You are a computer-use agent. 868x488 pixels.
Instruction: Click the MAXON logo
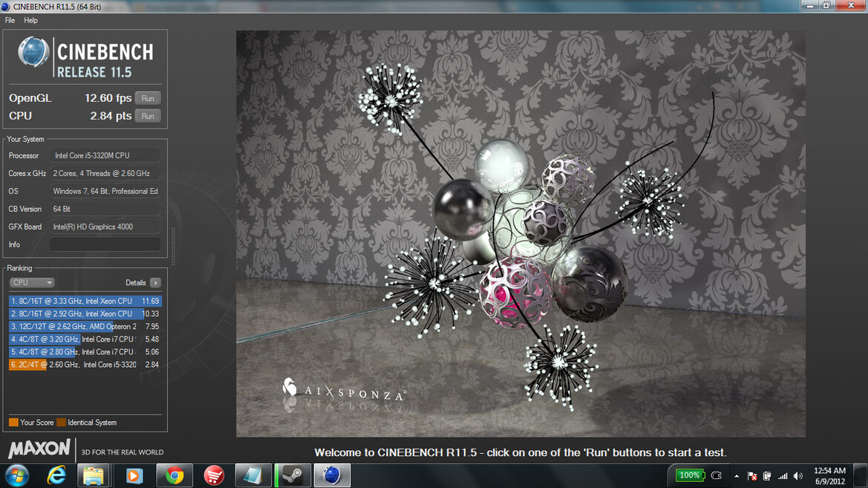coord(39,448)
